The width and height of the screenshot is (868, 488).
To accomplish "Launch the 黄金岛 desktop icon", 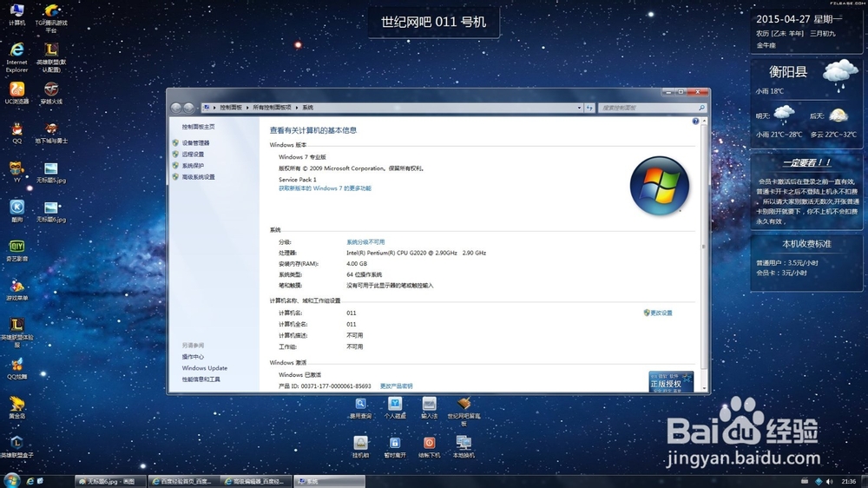I will tap(16, 408).
